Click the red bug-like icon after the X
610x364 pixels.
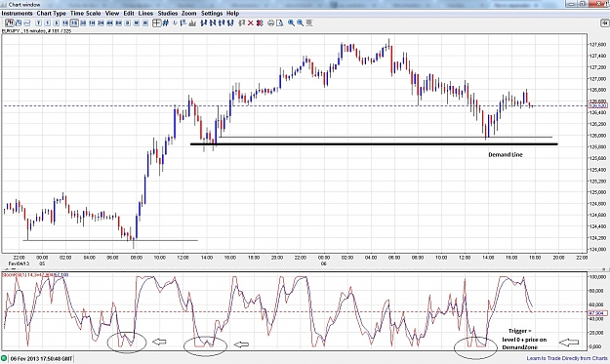pos(260,23)
